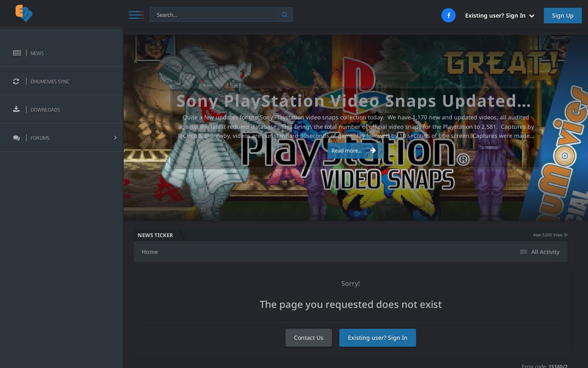This screenshot has height=368, width=588.
Task: Click the Sign Up button
Action: (563, 16)
